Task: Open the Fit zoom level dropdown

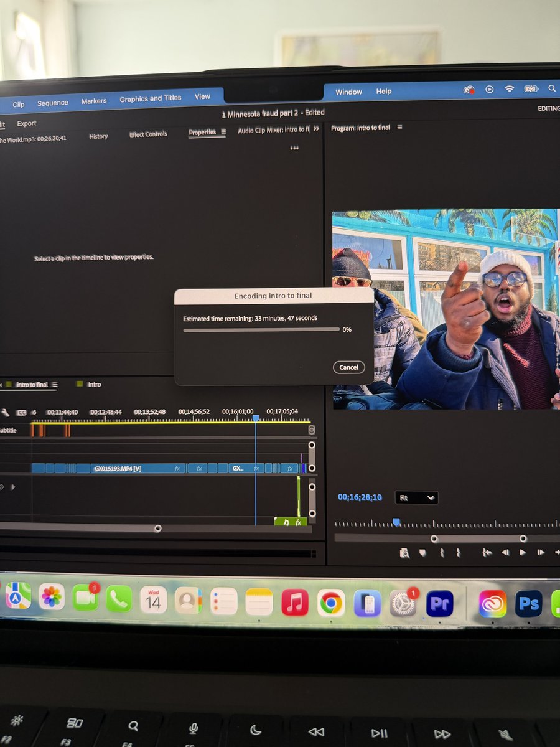Action: 416,497
